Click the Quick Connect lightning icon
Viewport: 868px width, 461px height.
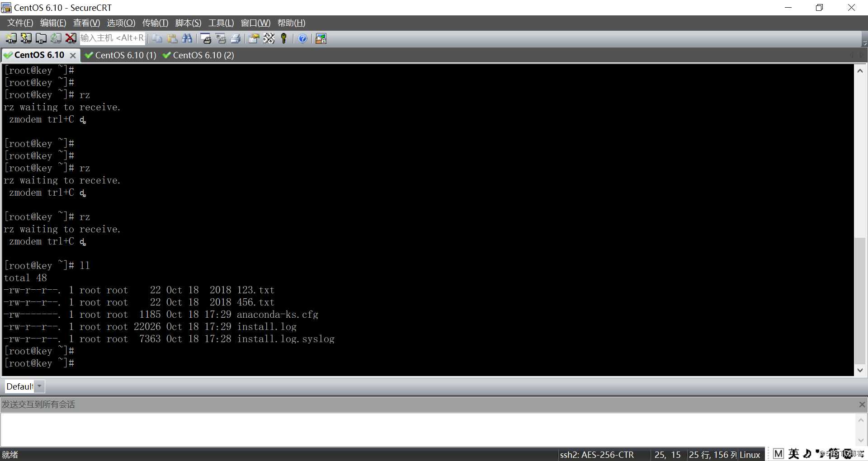coord(26,38)
